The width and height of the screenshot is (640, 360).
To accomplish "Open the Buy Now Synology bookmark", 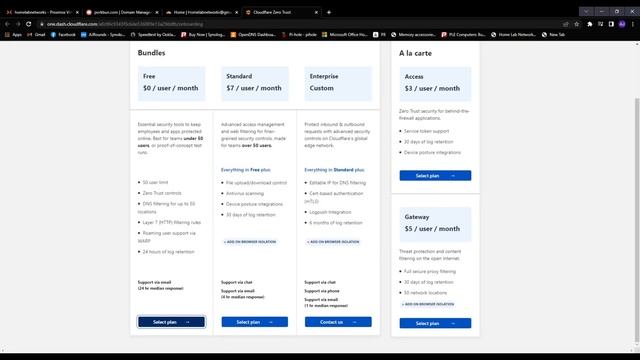I will 203,35.
